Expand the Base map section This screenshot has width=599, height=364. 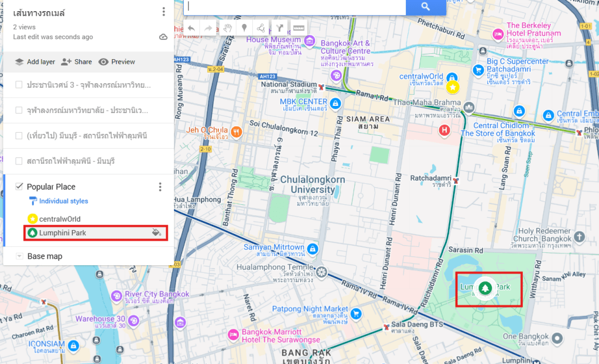pyautogui.click(x=19, y=256)
